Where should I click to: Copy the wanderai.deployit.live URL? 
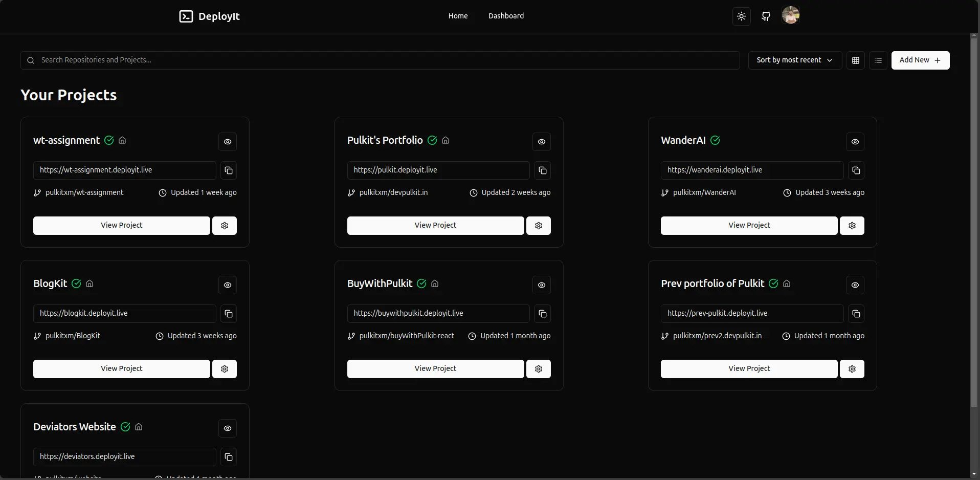(856, 170)
